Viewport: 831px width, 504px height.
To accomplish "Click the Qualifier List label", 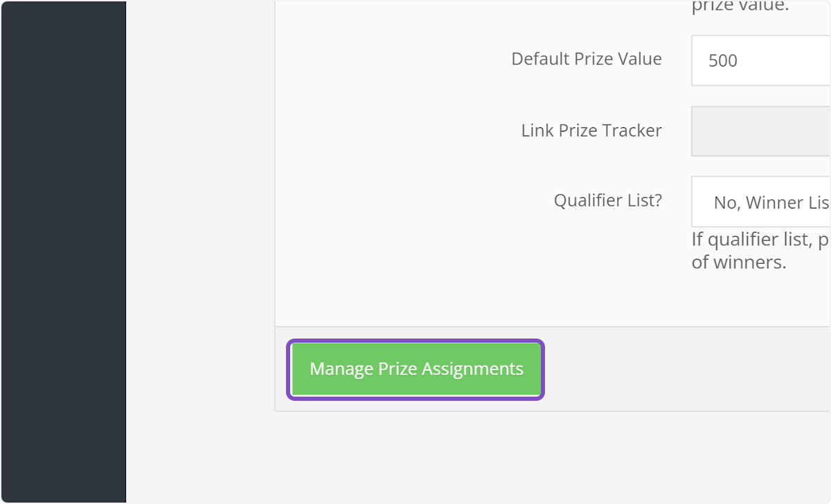I will (x=608, y=200).
